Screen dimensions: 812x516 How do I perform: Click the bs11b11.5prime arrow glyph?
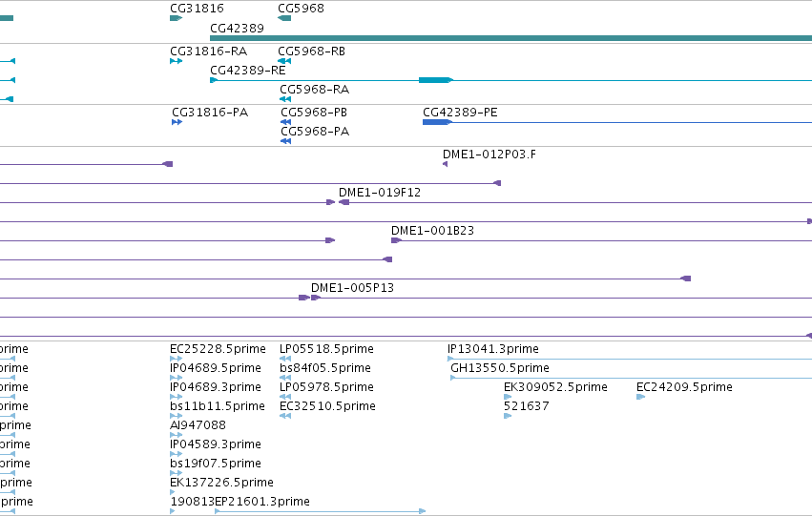click(x=177, y=416)
